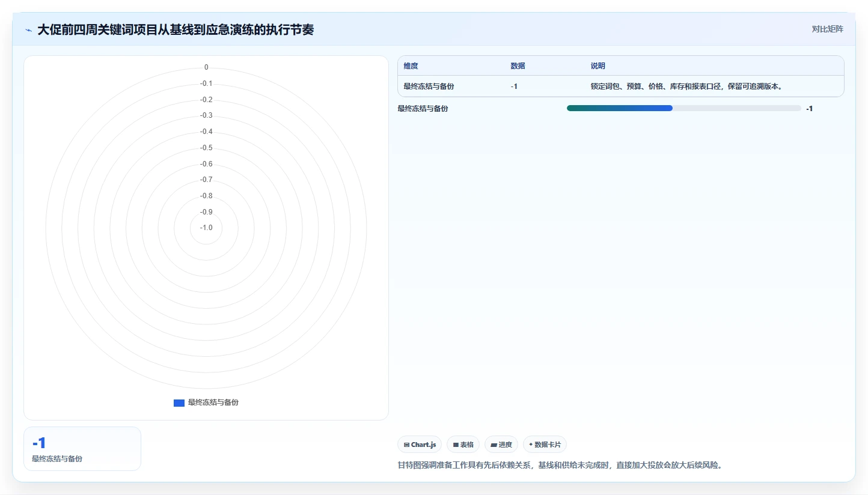Toggle the 最终冻结与备份 chart legend swatch
This screenshot has width=868, height=495.
click(x=179, y=403)
